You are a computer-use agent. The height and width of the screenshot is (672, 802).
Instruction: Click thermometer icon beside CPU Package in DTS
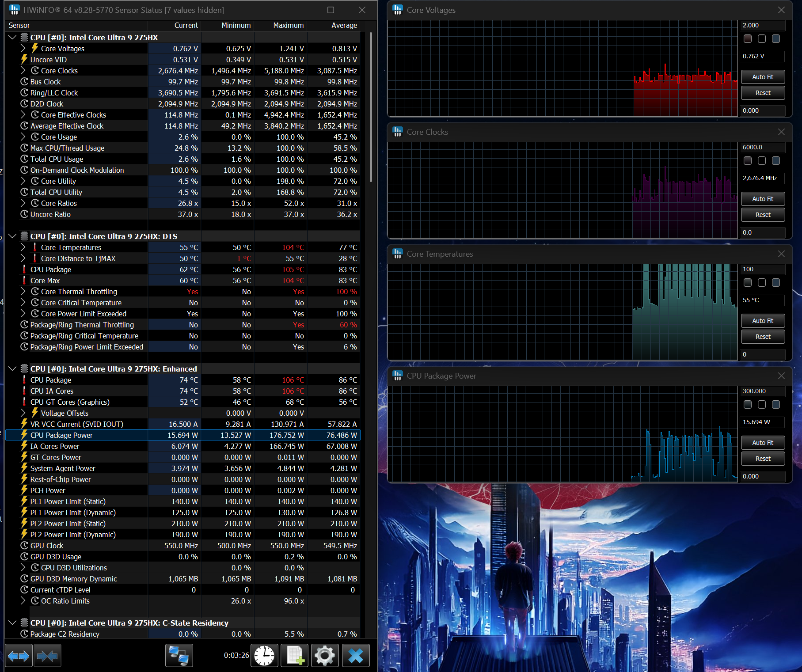[24, 269]
